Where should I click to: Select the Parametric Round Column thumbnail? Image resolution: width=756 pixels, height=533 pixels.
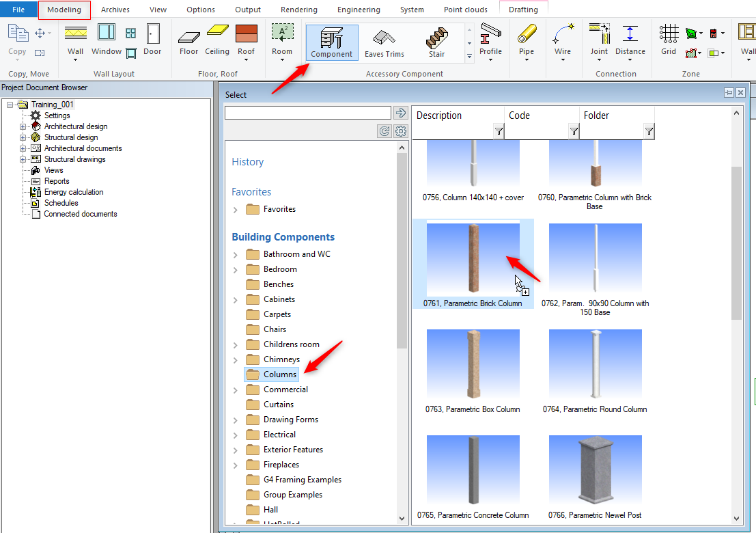click(595, 366)
